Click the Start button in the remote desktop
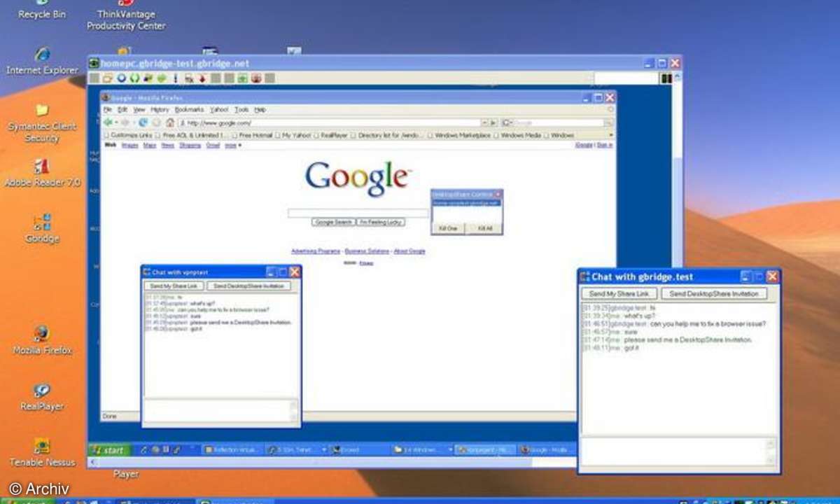 [108, 450]
